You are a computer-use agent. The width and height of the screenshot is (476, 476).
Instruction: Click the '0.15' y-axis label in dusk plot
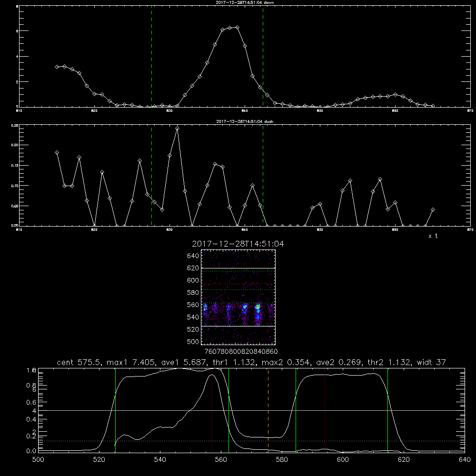click(15, 166)
